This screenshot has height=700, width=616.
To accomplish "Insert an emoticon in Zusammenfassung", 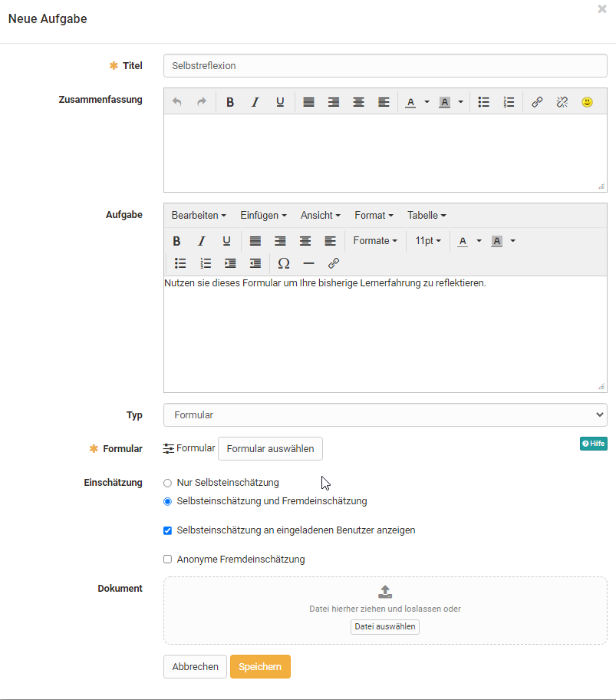I will (587, 101).
